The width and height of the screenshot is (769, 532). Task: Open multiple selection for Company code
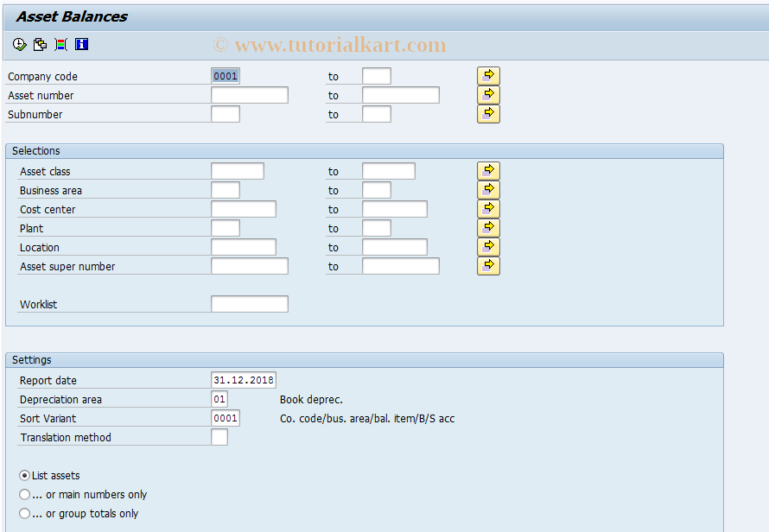(488, 75)
